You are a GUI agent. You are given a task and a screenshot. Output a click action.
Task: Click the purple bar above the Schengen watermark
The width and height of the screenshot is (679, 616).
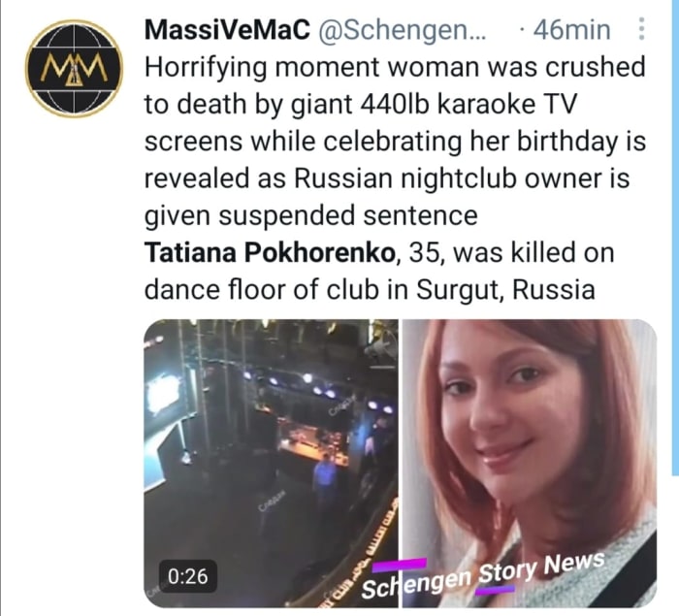click(x=399, y=565)
